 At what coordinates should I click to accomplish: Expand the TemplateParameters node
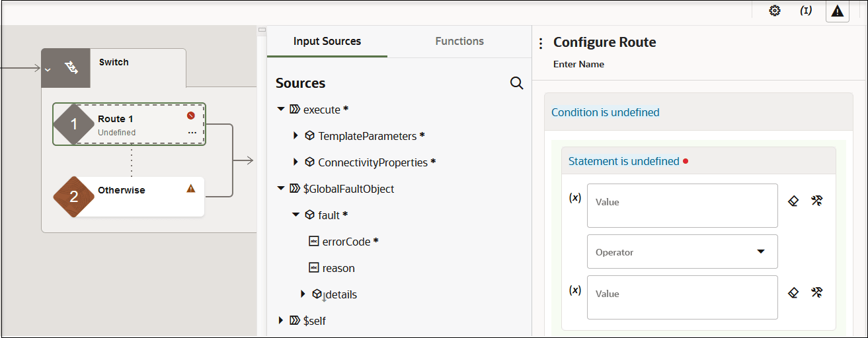tap(296, 136)
